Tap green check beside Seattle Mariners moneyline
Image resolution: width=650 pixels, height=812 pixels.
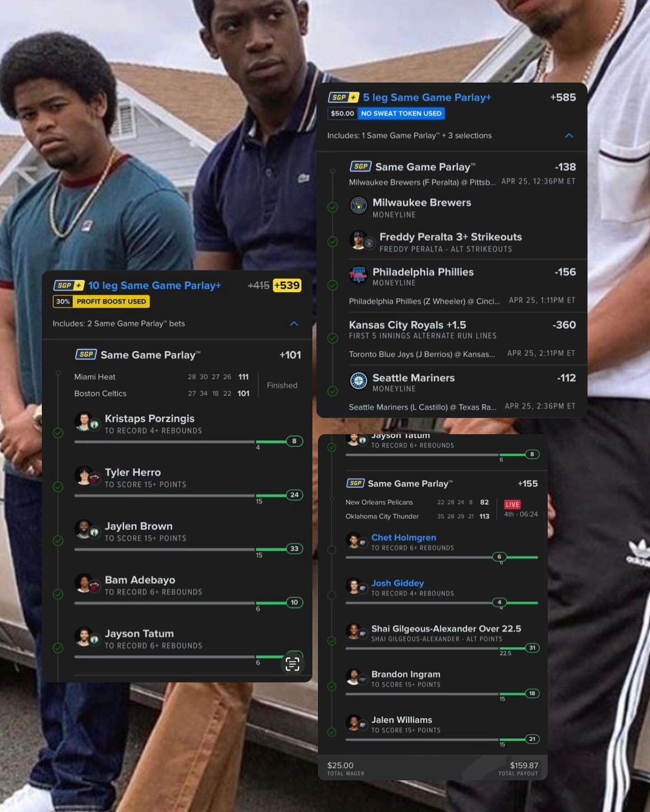[333, 391]
